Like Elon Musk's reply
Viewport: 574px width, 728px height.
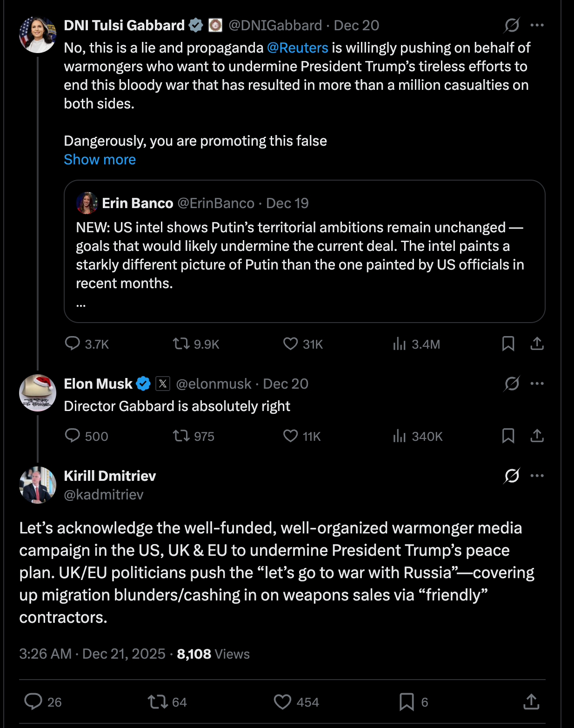[291, 436]
